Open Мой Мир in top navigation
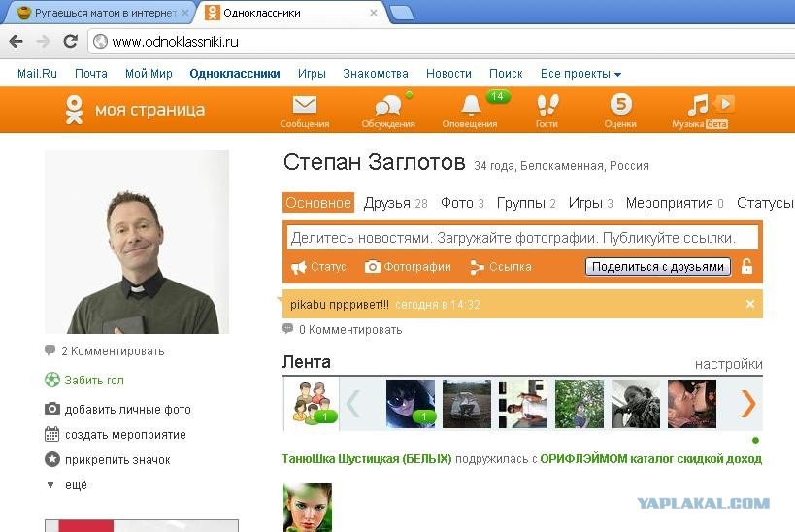The image size is (795, 532). [x=149, y=74]
